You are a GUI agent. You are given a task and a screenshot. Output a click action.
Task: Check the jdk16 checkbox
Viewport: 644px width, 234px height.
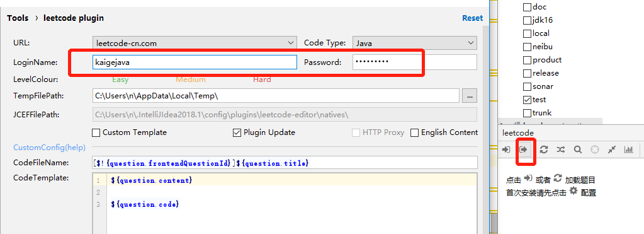tap(527, 20)
